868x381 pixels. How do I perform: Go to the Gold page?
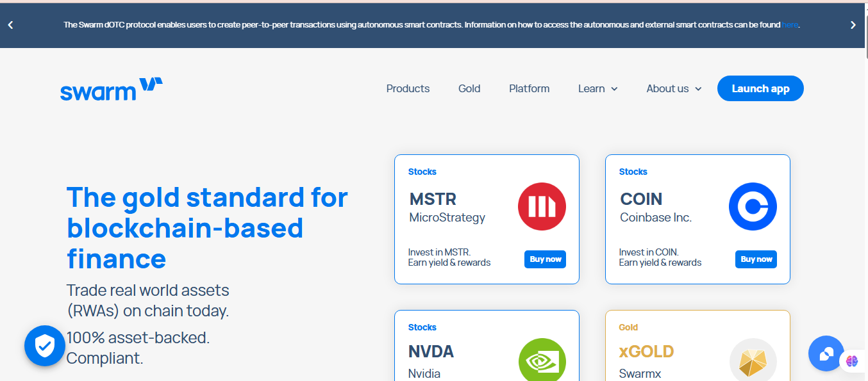point(469,88)
